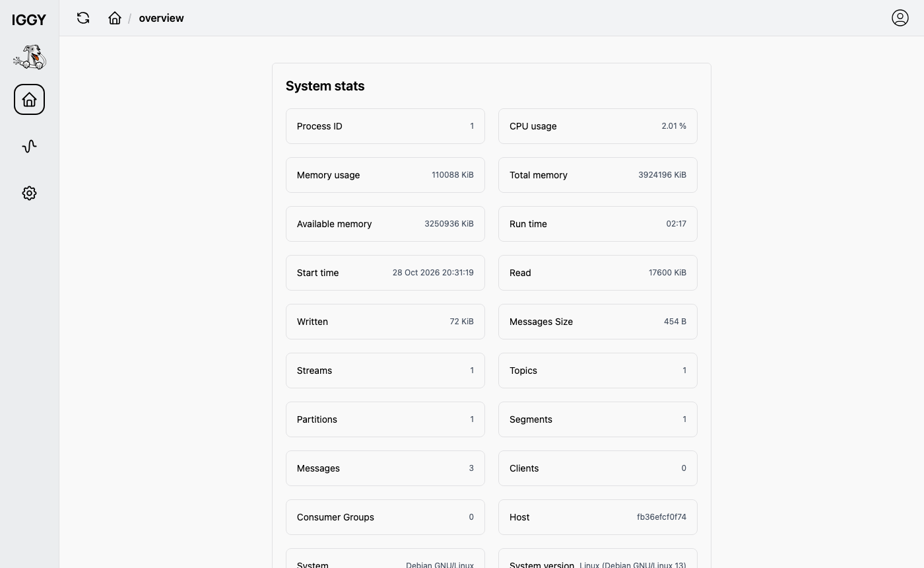Open the home breadcrumb icon
The width and height of the screenshot is (924, 568).
[115, 18]
